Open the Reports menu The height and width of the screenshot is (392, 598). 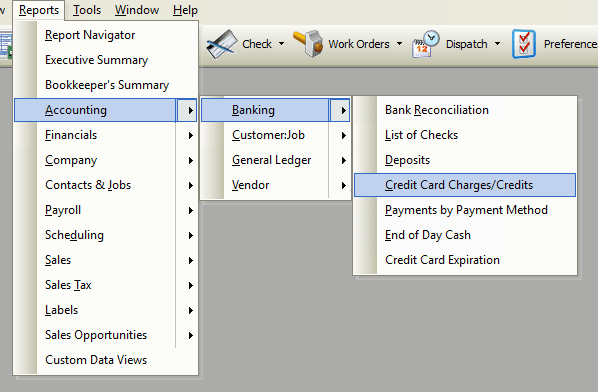tap(39, 10)
